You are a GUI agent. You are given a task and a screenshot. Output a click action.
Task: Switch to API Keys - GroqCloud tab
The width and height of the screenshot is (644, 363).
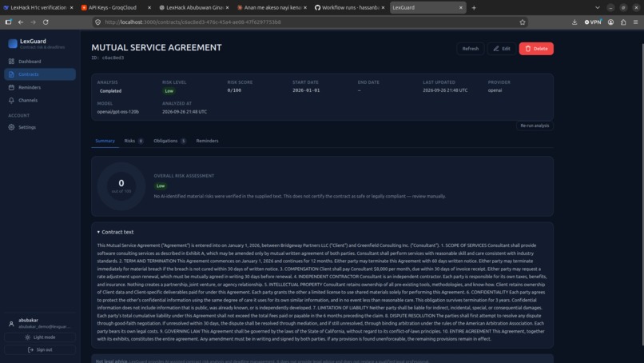point(116,7)
